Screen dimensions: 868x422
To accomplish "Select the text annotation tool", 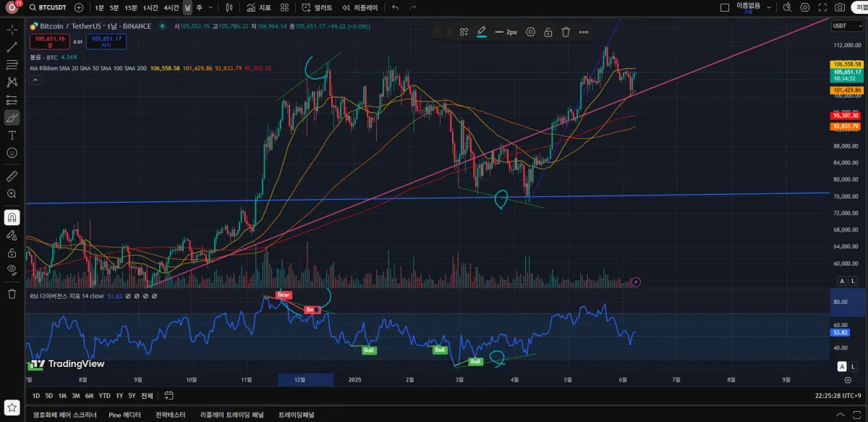I will (x=12, y=135).
